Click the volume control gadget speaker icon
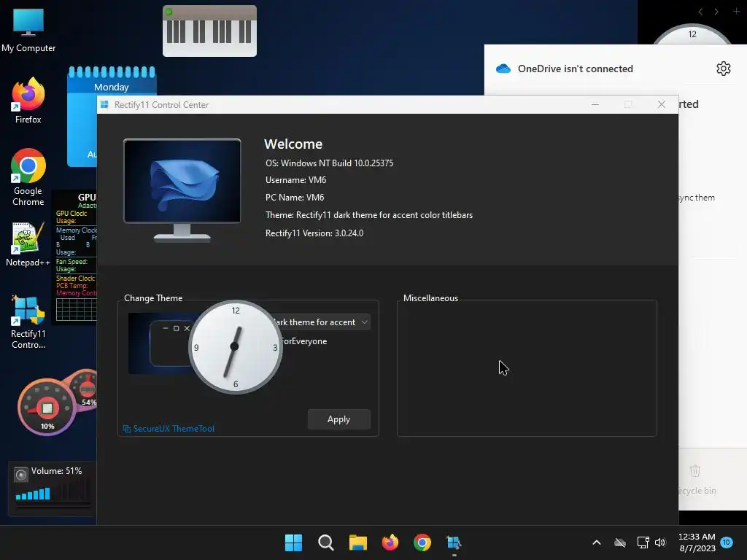Image resolution: width=747 pixels, height=560 pixels. [x=21, y=474]
